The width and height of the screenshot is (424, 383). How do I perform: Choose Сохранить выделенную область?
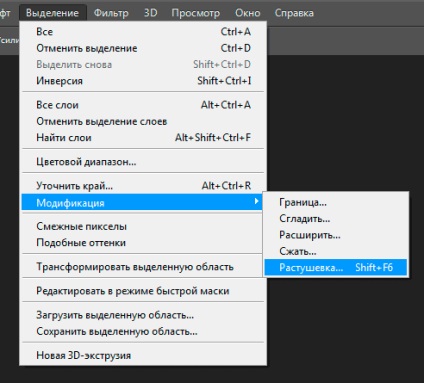coord(143,332)
